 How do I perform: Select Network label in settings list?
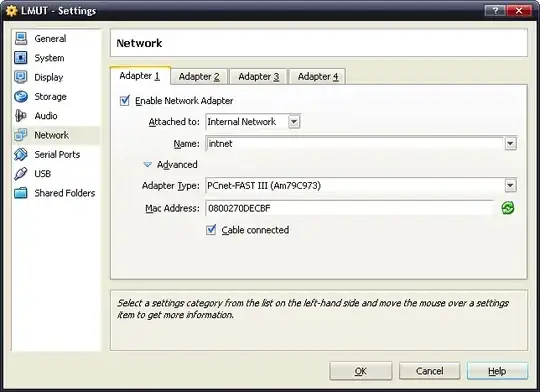click(52, 135)
